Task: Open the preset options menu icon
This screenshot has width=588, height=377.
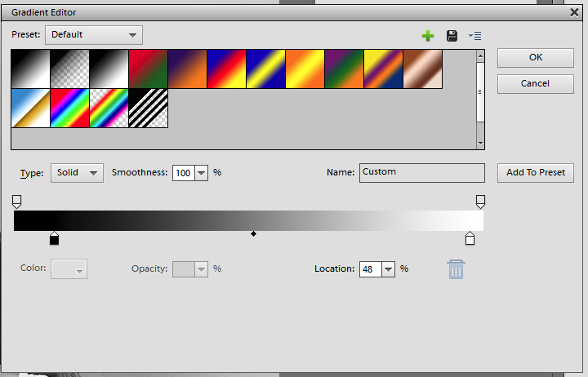Action: (474, 36)
